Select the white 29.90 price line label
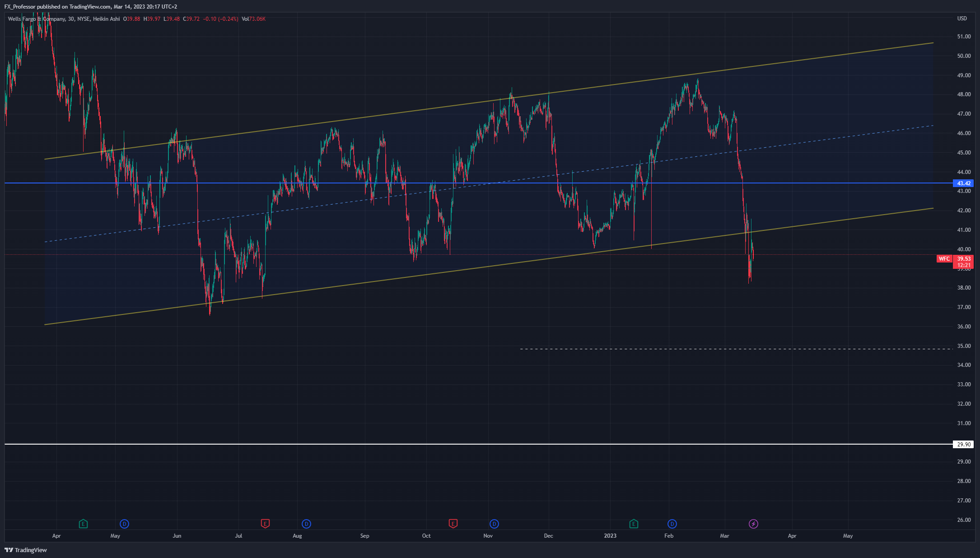The image size is (980, 558). click(963, 445)
